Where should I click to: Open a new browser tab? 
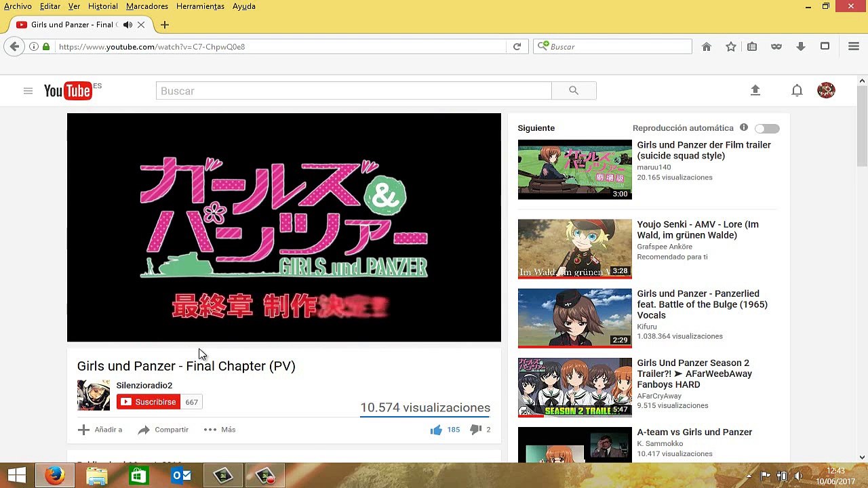pyautogui.click(x=164, y=25)
